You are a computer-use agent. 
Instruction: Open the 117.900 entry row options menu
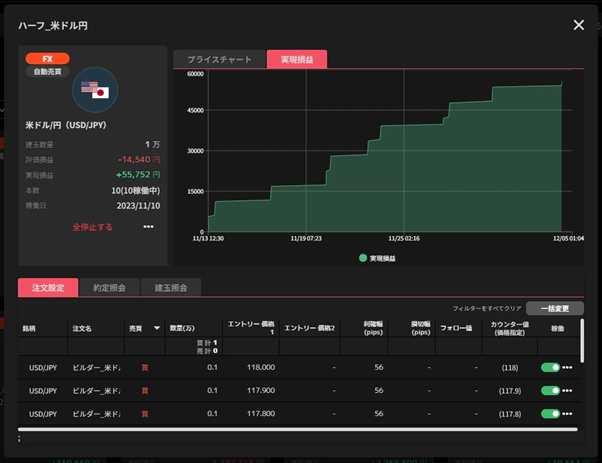[x=567, y=390]
